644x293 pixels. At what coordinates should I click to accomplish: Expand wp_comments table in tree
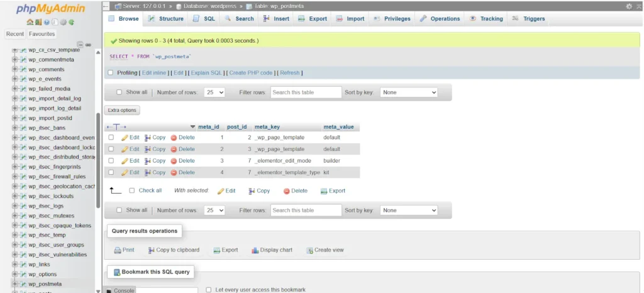[15, 69]
